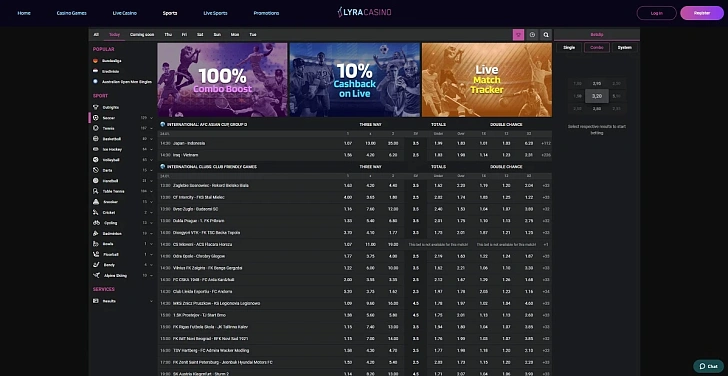The width and height of the screenshot is (728, 376).
Task: Click the Lyra Casino logo
Action: tap(364, 13)
